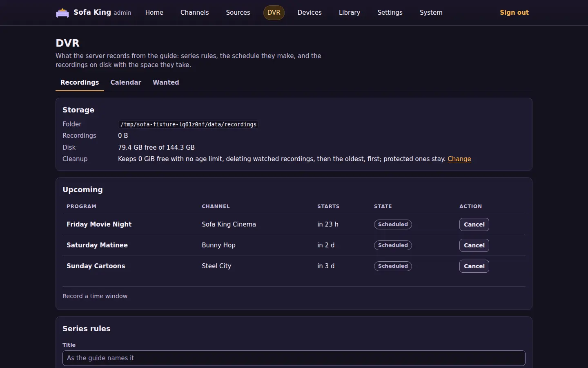This screenshot has width=588, height=368.
Task: Open the Wanted tab
Action: coord(166,82)
